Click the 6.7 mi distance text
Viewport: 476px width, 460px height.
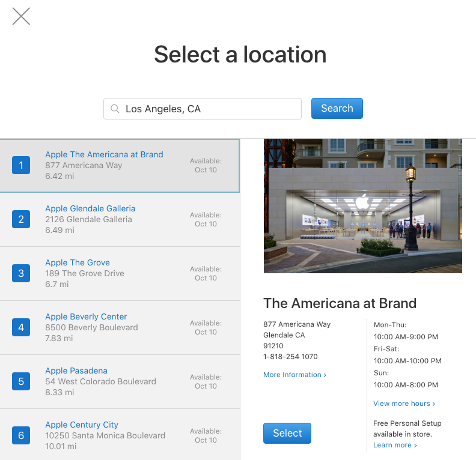[x=56, y=284]
